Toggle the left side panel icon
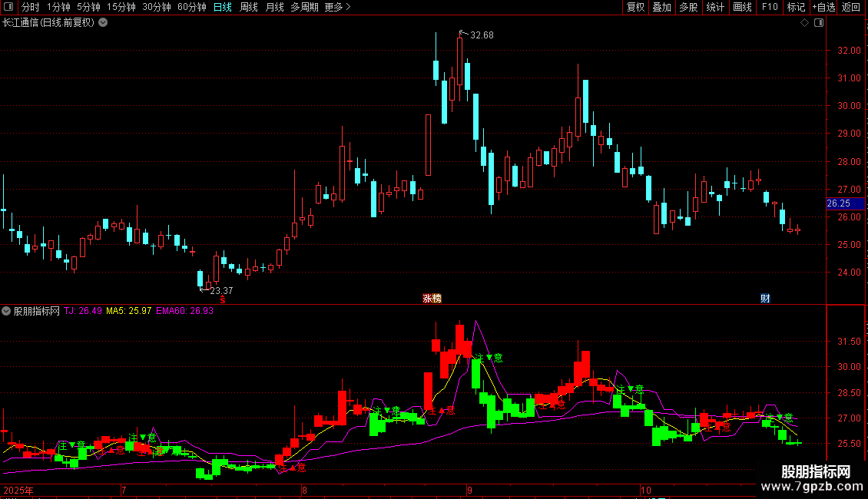Screen dimensions: 868x499 click(x=8, y=7)
